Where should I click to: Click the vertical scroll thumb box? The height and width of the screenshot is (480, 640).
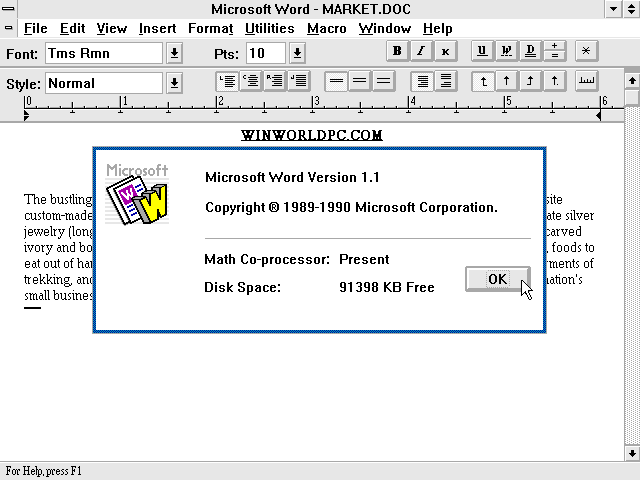(632, 97)
